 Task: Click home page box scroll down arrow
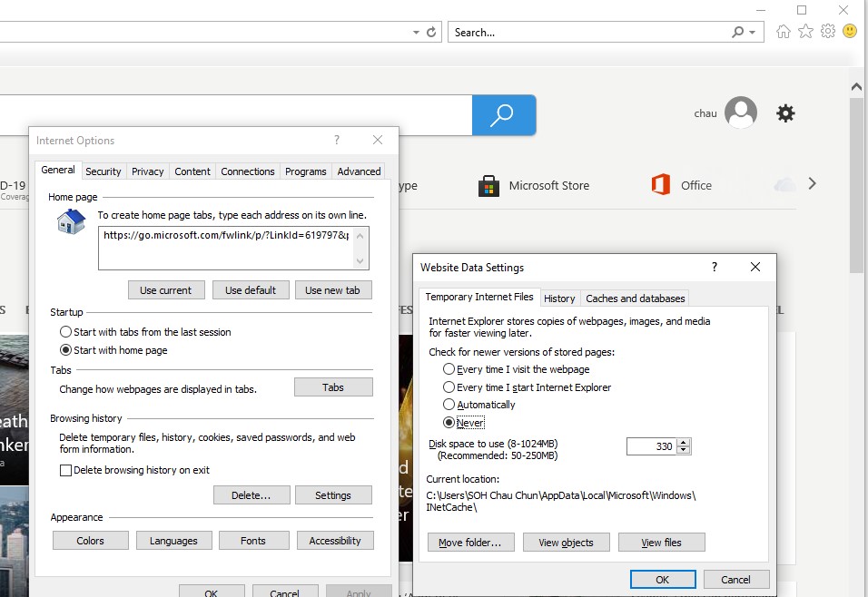pos(360,260)
